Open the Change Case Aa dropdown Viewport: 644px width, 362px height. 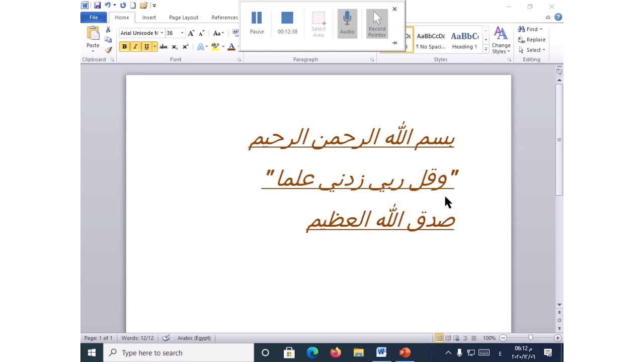218,33
